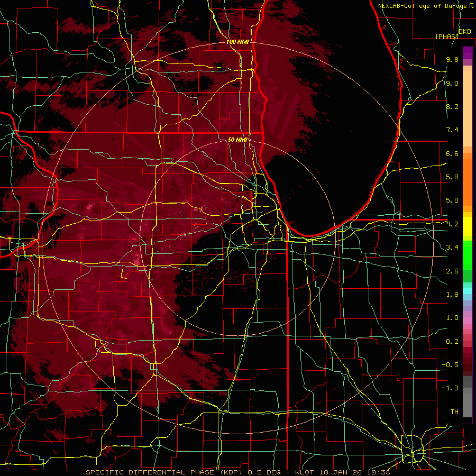Click the 5.8 scale value
The width and height of the screenshot is (476, 476).
(452, 177)
